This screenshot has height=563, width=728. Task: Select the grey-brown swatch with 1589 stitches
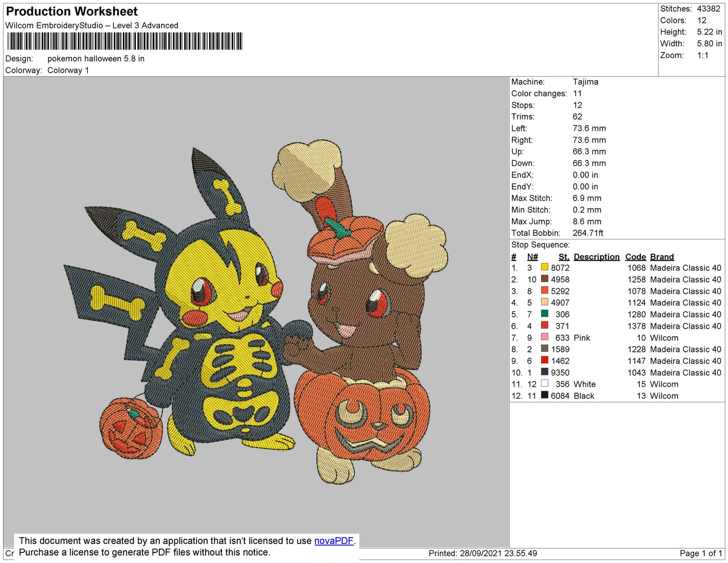coord(545,348)
